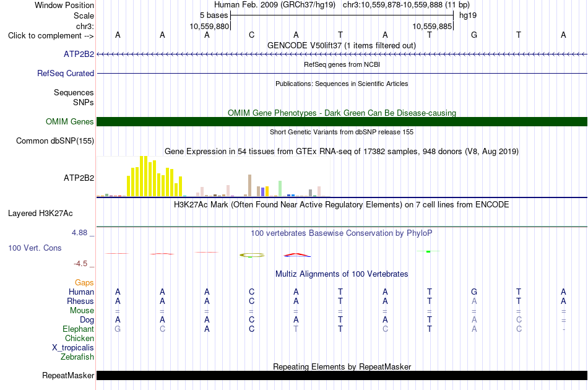Click the SNPs label
Viewport: 588px width, 390px height.
click(84, 102)
